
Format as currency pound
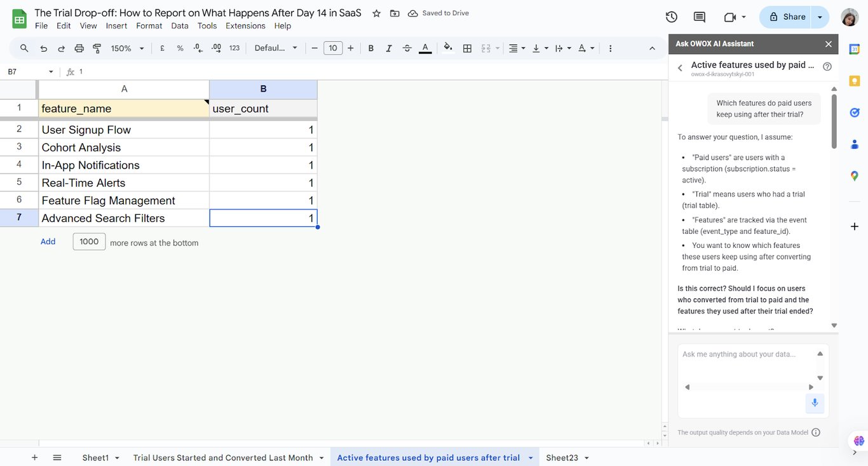pyautogui.click(x=162, y=48)
